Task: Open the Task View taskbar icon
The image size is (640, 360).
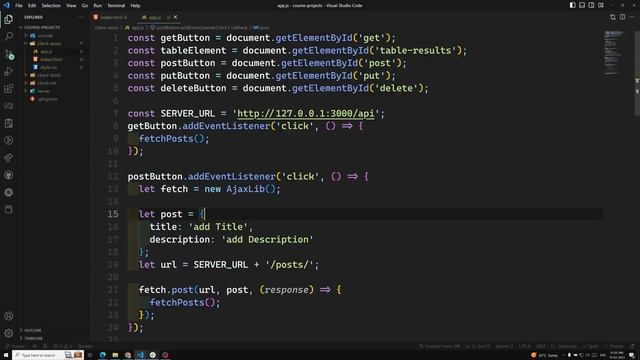Action: [x=90, y=355]
